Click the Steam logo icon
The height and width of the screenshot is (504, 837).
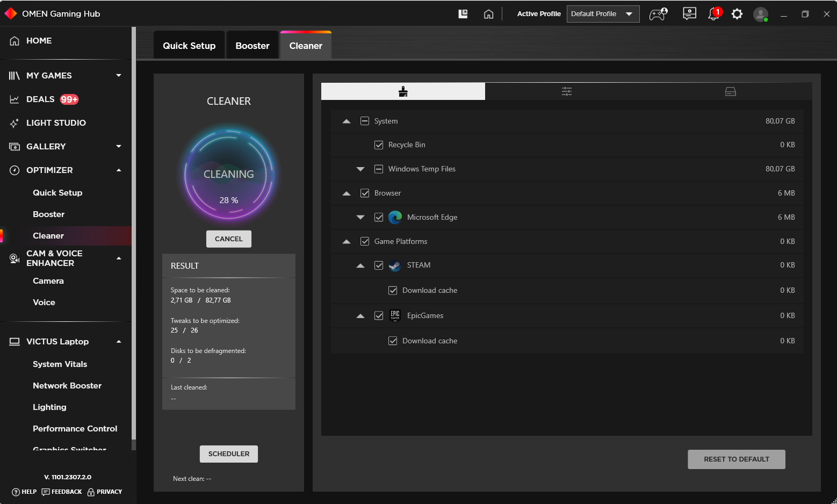coord(395,265)
